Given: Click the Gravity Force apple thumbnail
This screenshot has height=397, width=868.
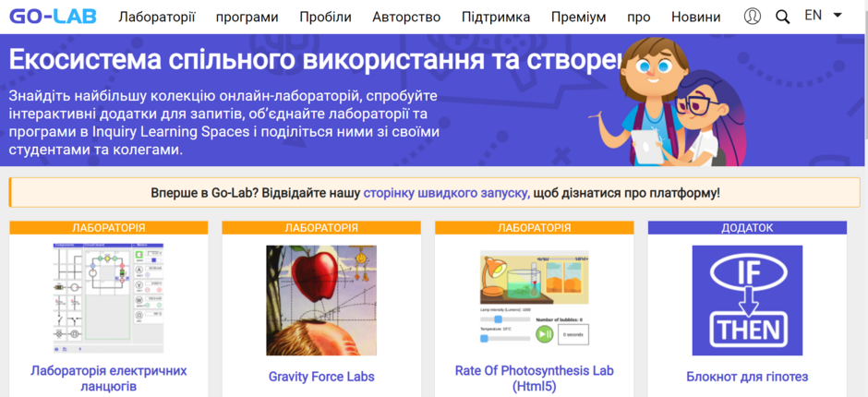Looking at the screenshot, I should point(321,301).
